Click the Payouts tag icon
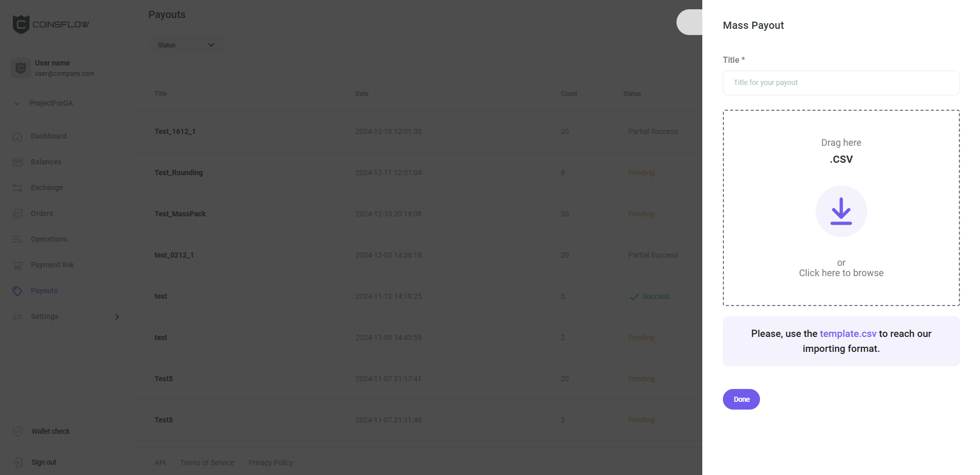Viewport: 980px width, 475px height. click(x=18, y=291)
